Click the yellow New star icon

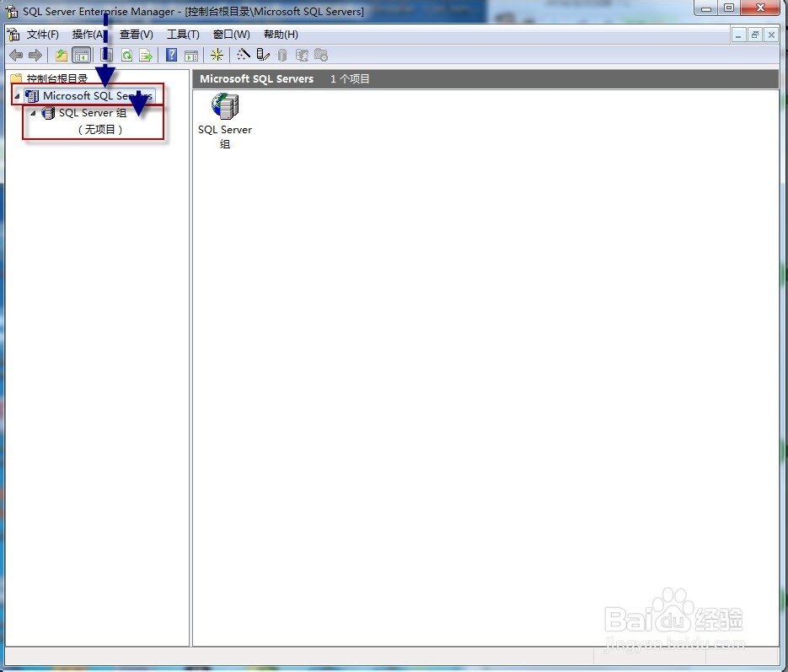pyautogui.click(x=217, y=55)
